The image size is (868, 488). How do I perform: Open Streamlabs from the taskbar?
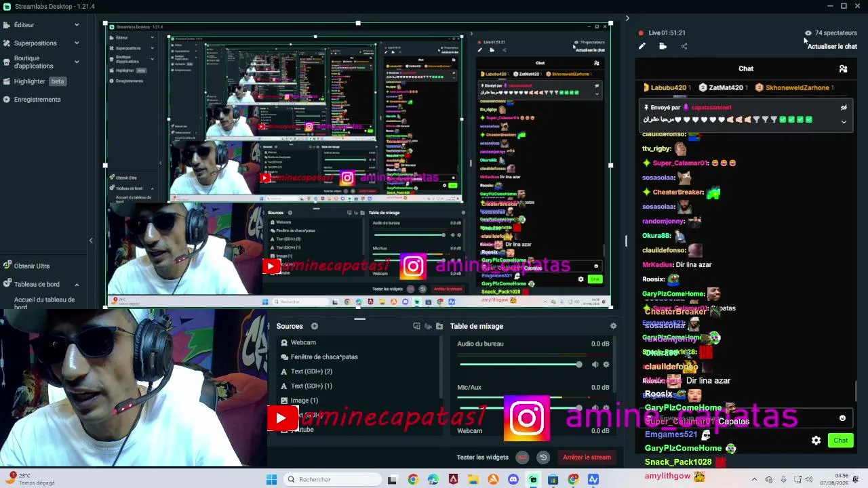point(533,480)
